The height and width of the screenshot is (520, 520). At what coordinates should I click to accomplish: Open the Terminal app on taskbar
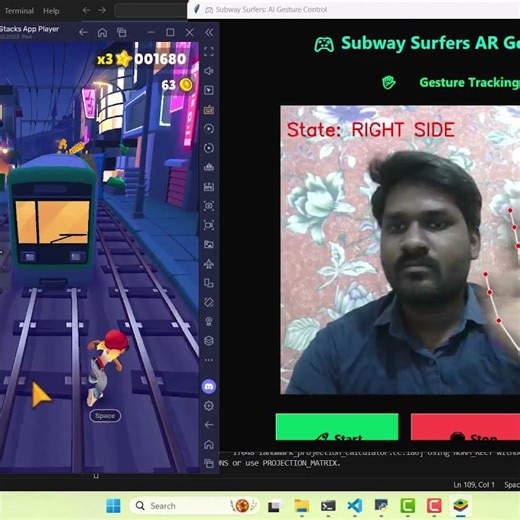[328, 506]
